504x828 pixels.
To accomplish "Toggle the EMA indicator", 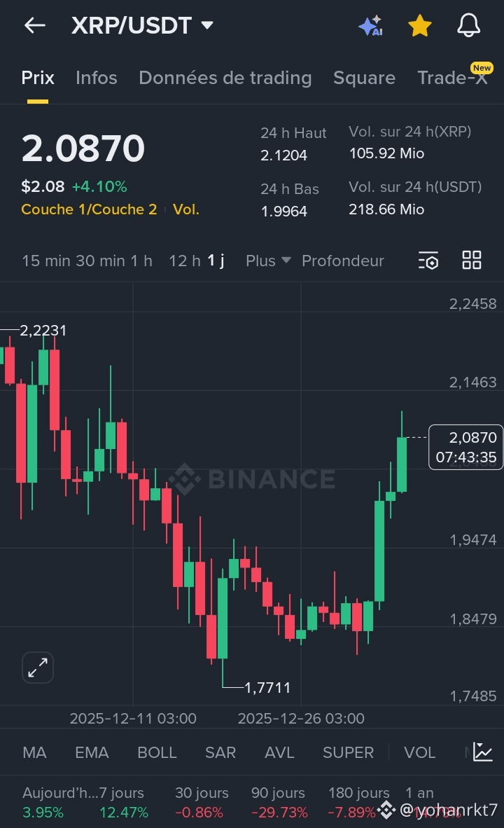I will pos(92,752).
